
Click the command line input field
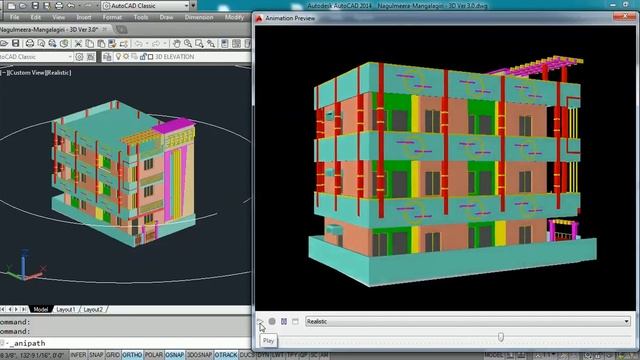pyautogui.click(x=125, y=343)
